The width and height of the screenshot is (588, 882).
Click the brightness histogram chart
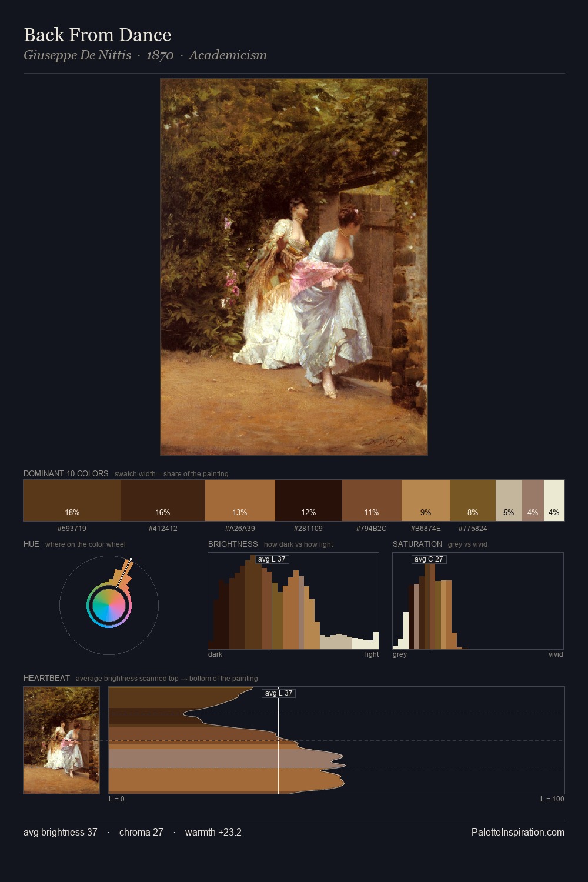coord(293,600)
